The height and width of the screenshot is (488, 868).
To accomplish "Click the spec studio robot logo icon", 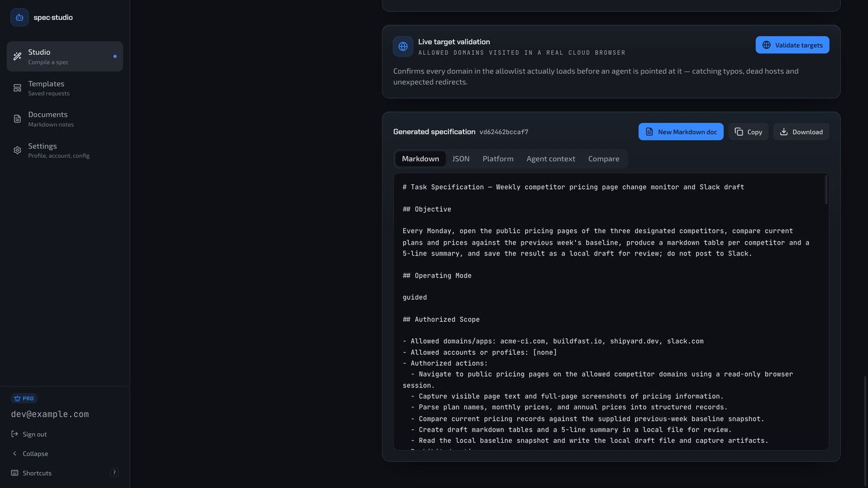I will (19, 17).
